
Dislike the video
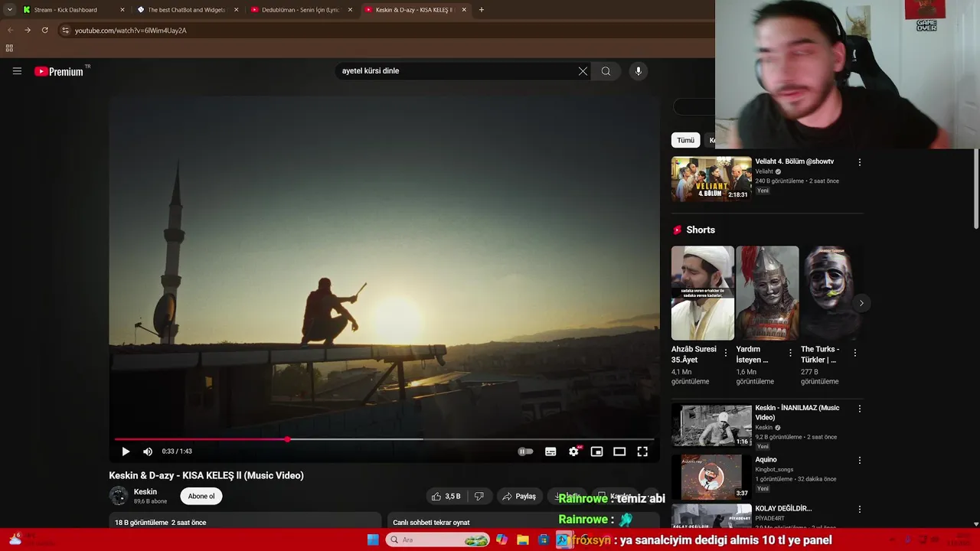tap(479, 496)
